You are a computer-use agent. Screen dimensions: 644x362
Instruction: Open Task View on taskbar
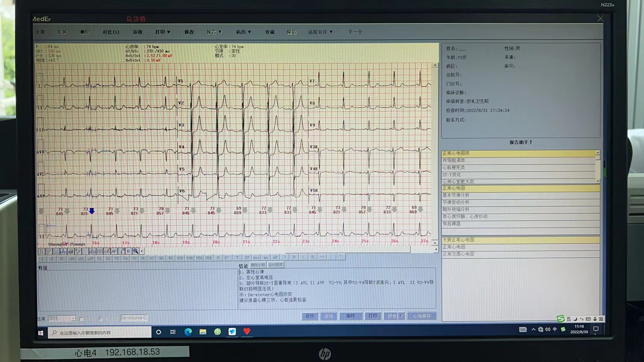(173, 332)
